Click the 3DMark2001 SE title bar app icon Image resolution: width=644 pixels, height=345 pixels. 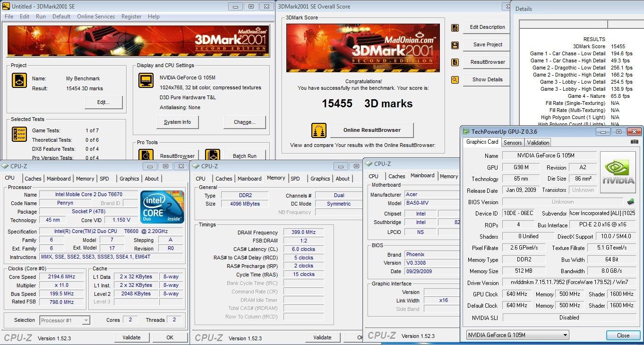point(6,6)
